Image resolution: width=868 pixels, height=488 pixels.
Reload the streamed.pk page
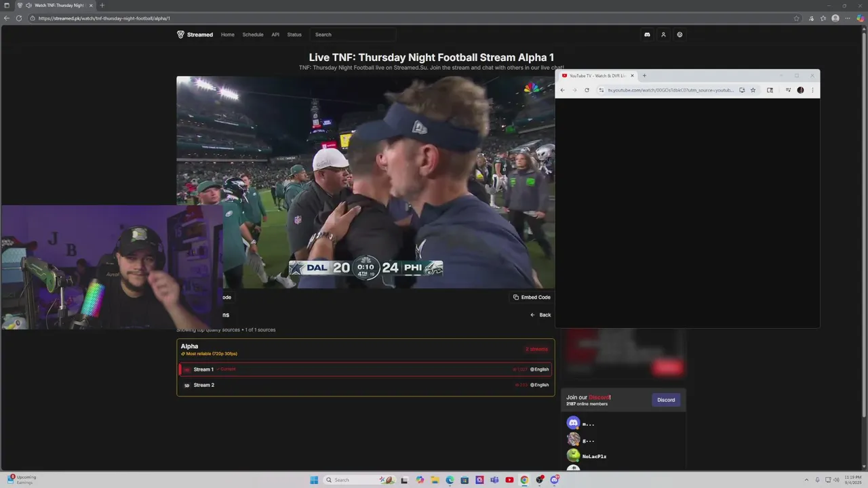19,18
